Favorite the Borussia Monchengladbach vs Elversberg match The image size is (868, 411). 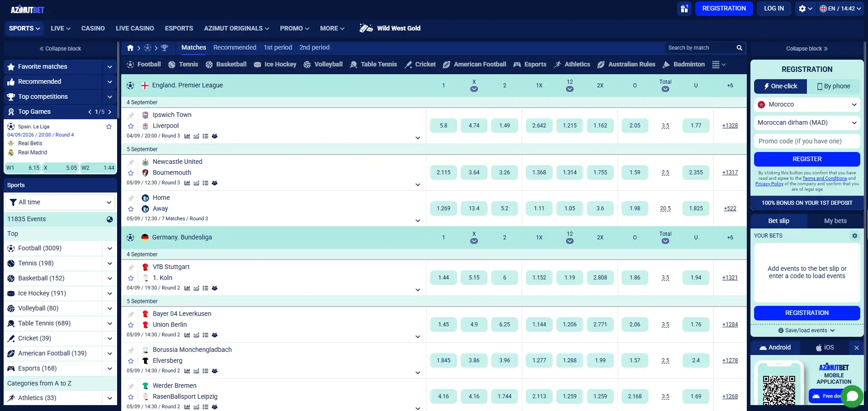pos(131,361)
